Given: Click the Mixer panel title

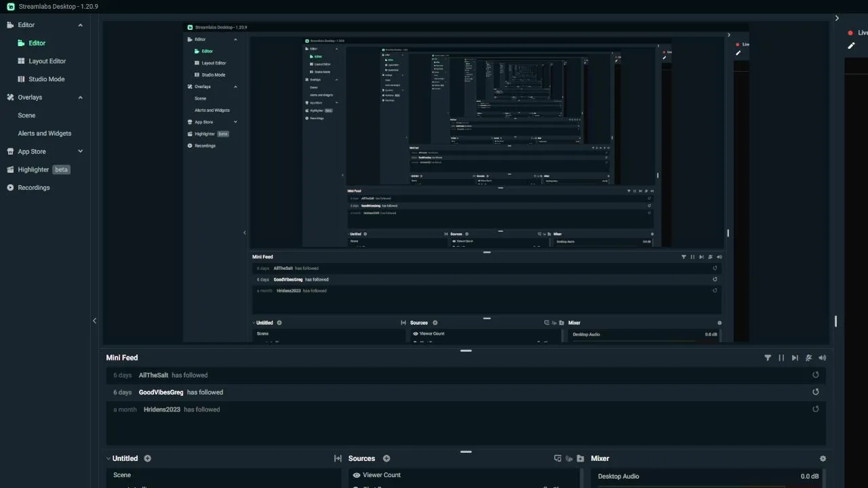Looking at the screenshot, I should pos(600,459).
